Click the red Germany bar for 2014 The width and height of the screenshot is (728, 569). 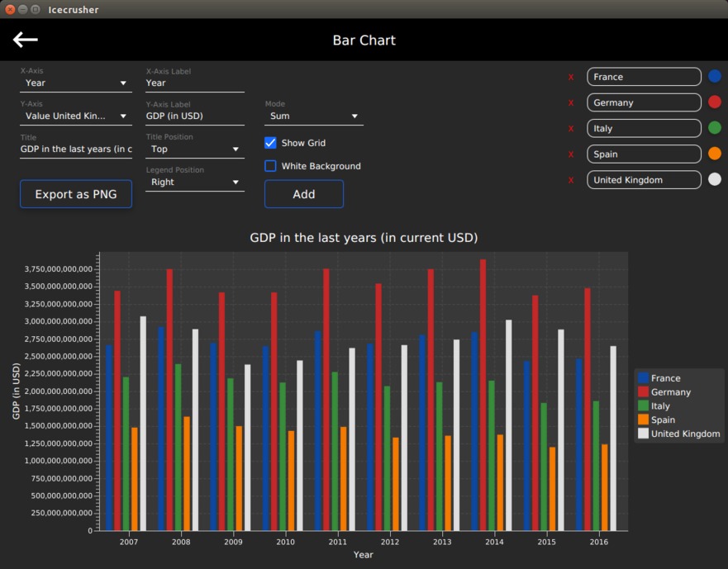point(483,395)
